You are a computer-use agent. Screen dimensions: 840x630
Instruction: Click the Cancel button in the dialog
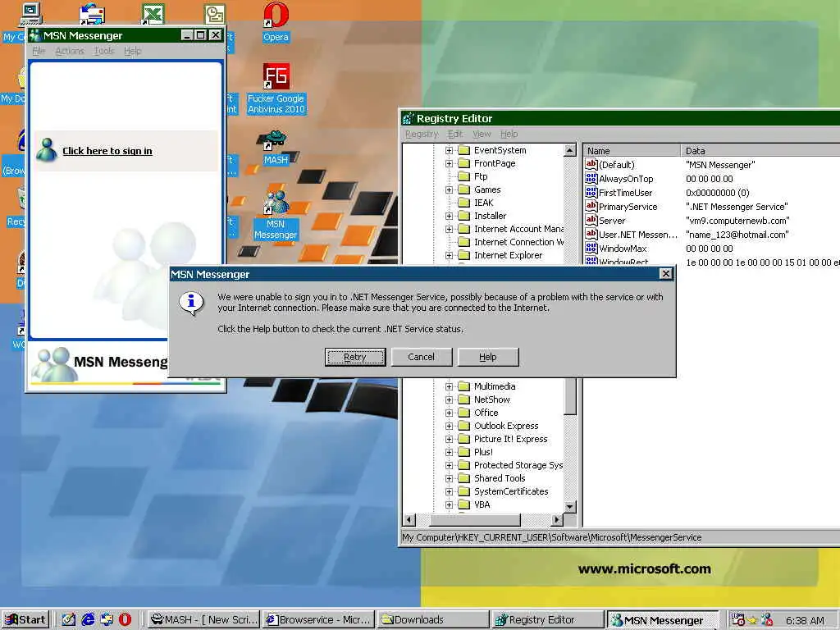(421, 357)
